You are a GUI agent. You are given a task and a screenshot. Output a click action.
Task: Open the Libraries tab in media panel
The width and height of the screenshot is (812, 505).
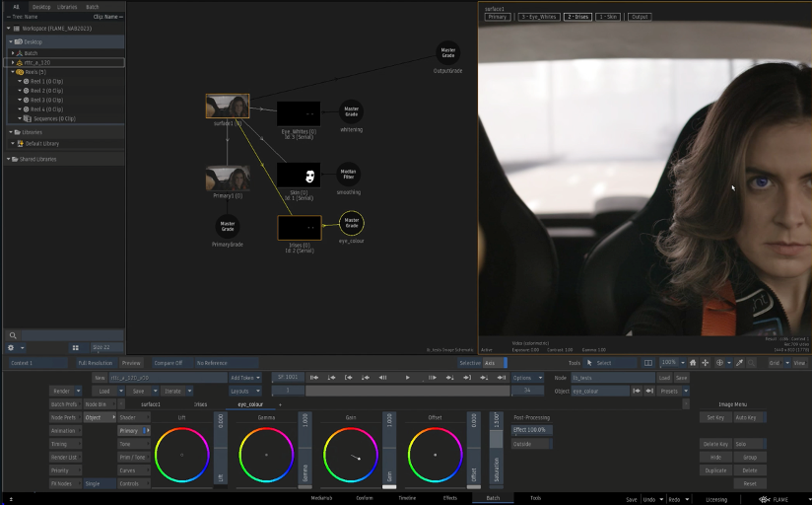67,7
